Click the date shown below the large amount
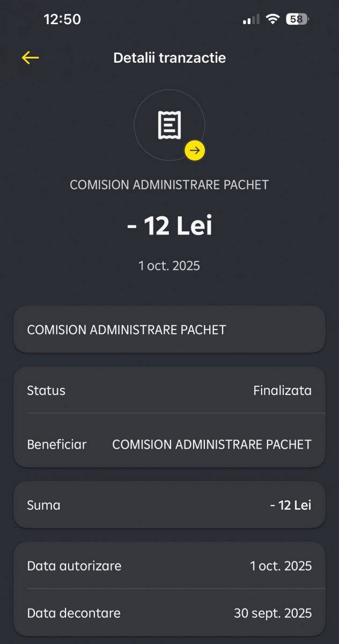 click(x=169, y=266)
